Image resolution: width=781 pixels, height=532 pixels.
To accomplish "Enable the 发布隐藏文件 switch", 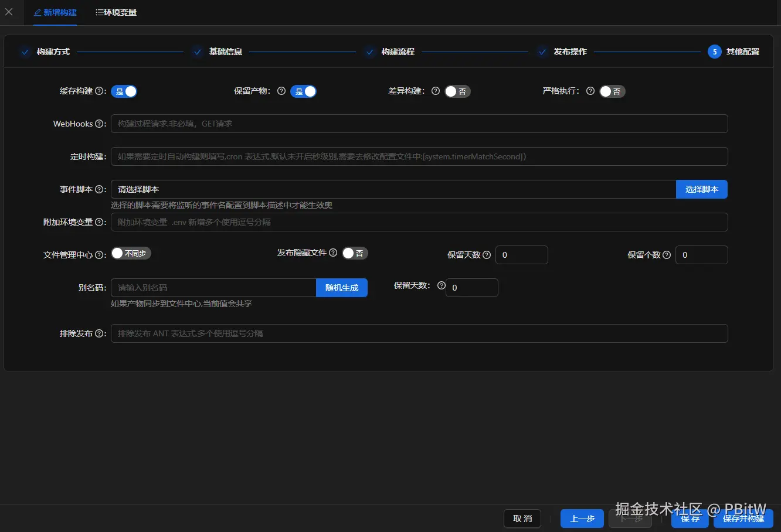I will (x=355, y=253).
